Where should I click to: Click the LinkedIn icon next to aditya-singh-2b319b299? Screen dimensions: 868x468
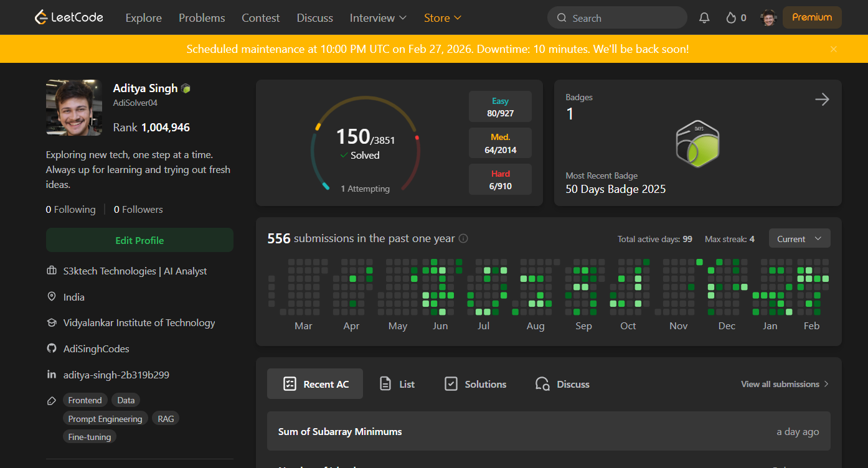click(51, 374)
